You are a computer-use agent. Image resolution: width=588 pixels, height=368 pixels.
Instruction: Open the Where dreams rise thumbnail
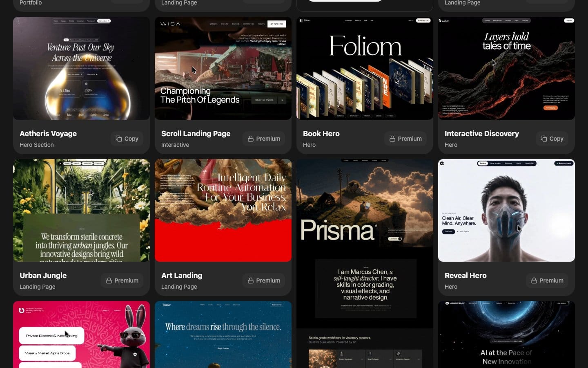[x=223, y=334]
